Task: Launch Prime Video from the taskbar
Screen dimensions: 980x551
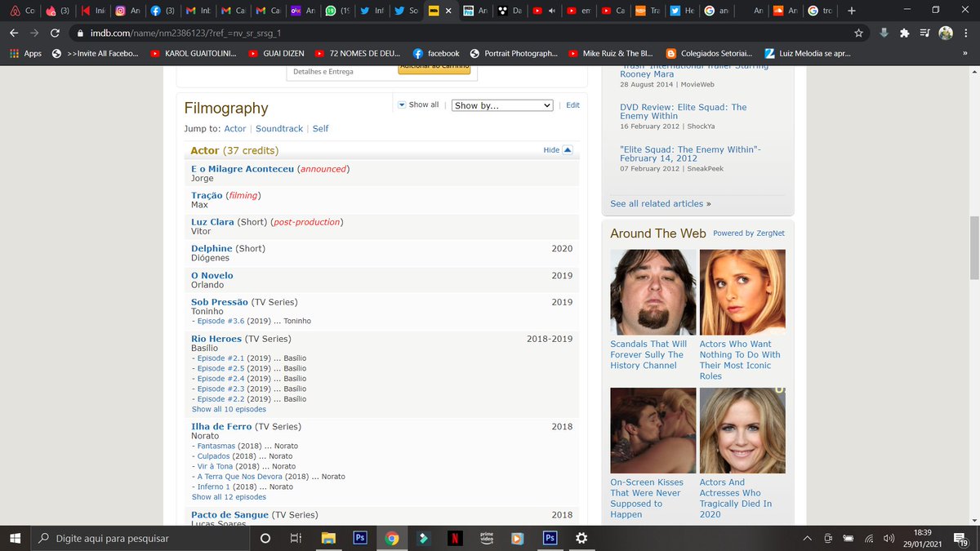Action: [x=487, y=538]
